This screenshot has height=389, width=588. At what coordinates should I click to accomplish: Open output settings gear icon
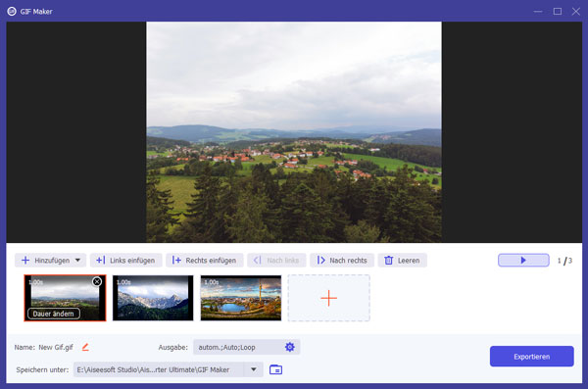pyautogui.click(x=289, y=347)
